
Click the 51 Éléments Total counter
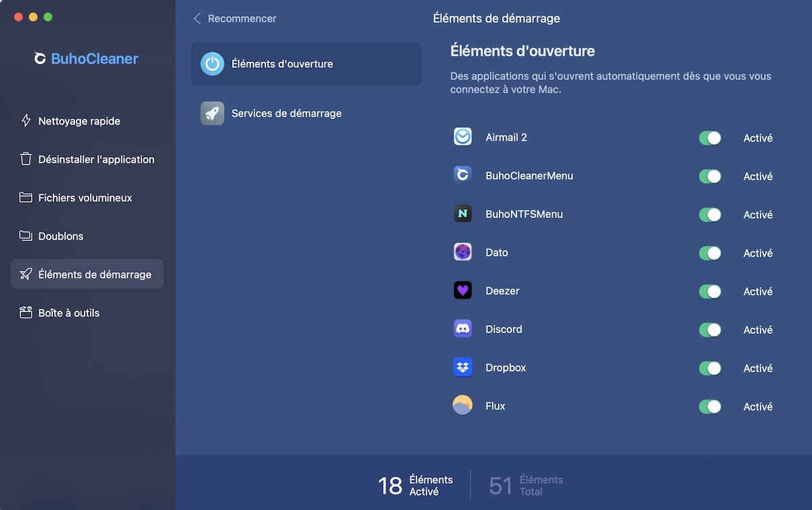(526, 485)
